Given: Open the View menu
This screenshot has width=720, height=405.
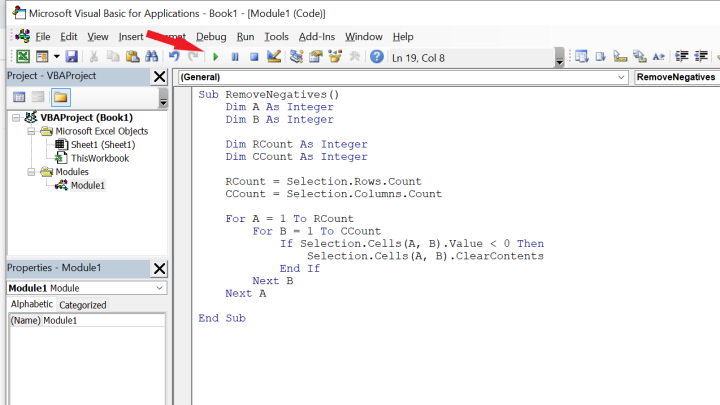Looking at the screenshot, I should click(98, 37).
